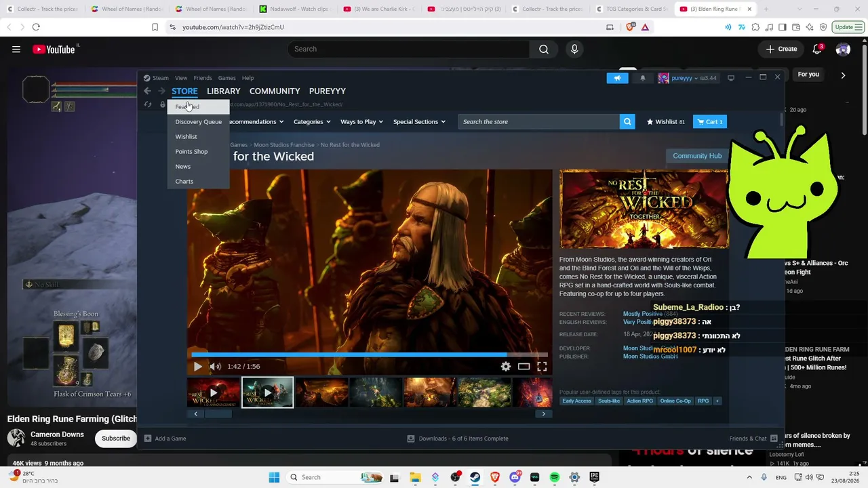Open Brave Wallet icon in toolbar
Screen dimensions: 868x488
(796, 27)
